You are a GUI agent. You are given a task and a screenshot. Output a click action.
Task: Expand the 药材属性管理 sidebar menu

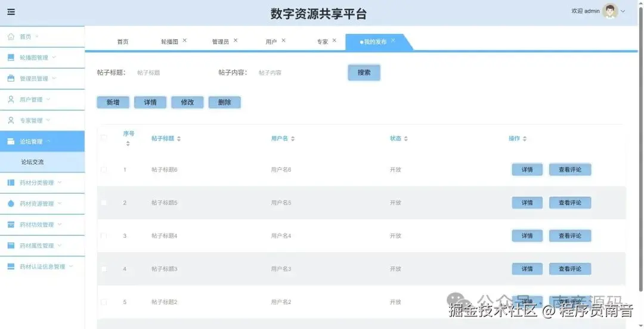(x=60, y=245)
